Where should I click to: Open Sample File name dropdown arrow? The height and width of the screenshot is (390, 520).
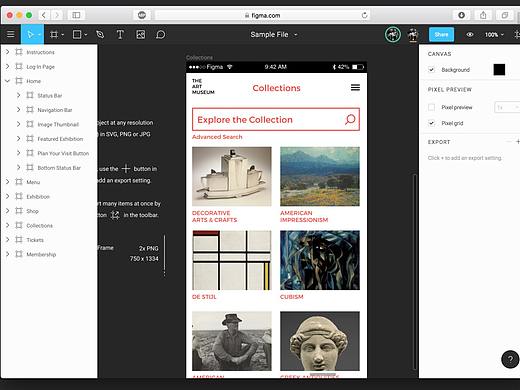click(296, 35)
